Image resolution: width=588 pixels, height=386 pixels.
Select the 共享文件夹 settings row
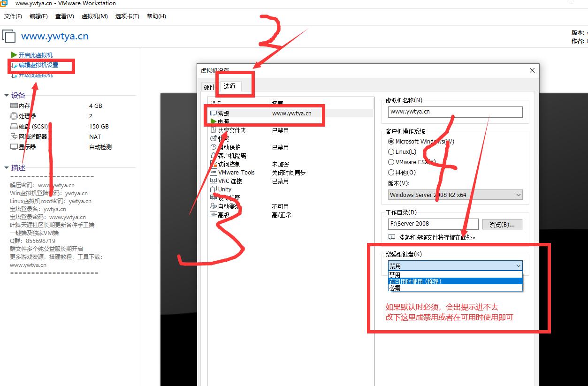click(291, 130)
